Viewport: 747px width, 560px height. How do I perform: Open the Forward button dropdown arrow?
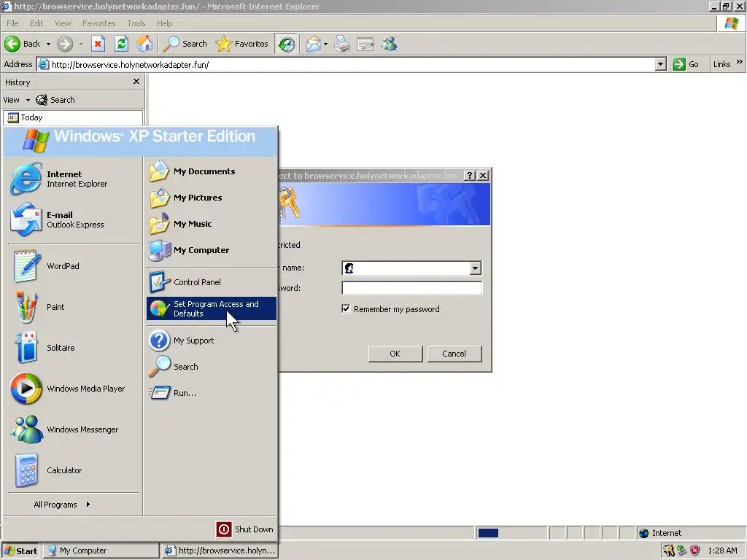pos(81,44)
